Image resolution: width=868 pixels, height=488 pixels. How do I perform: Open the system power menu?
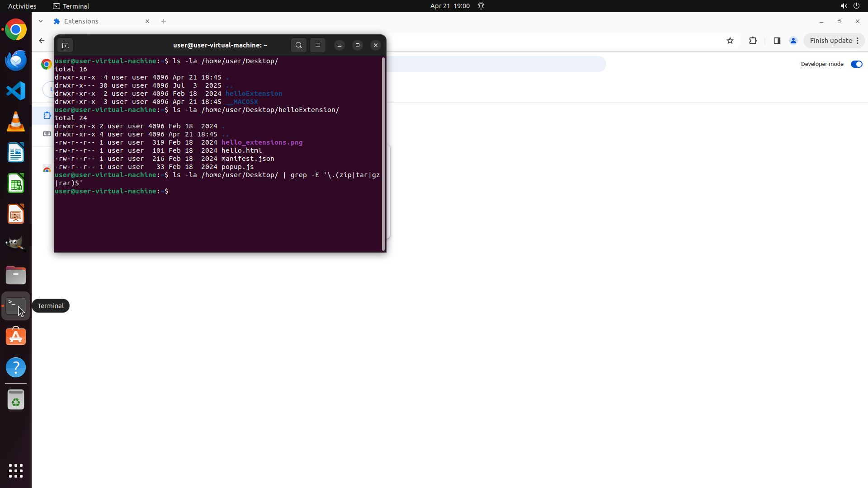856,6
